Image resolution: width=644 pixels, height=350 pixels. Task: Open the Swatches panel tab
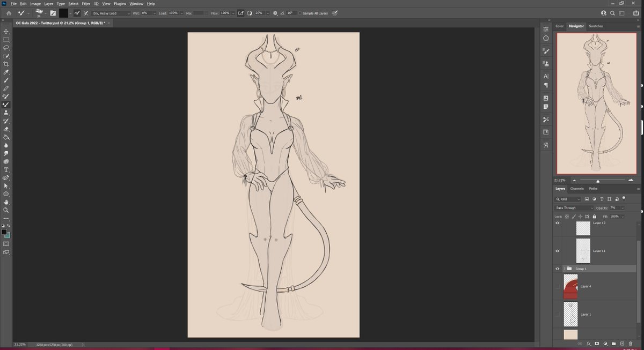(596, 26)
